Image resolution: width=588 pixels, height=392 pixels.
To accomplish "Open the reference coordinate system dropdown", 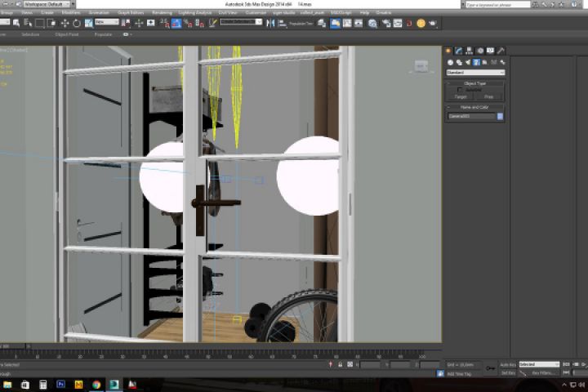I will [106, 22].
